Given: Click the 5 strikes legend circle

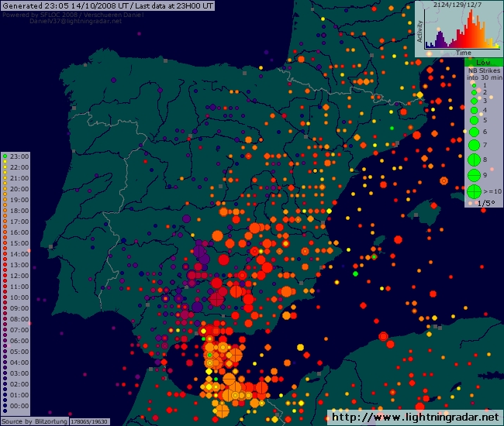Looking at the screenshot, I should click(473, 120).
